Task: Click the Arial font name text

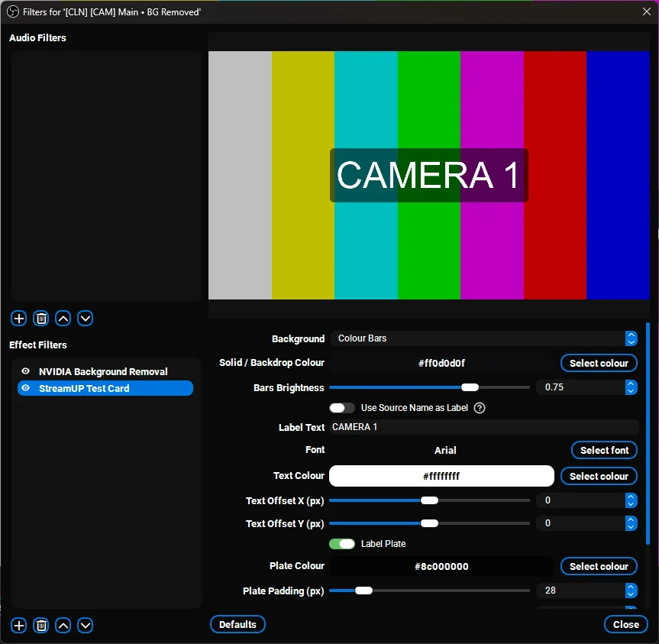Action: point(445,450)
